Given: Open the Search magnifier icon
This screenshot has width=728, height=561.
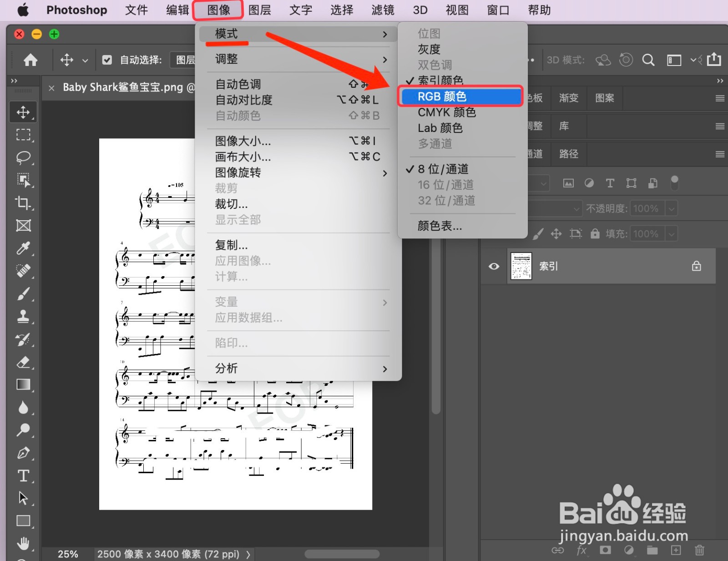Looking at the screenshot, I should coord(648,60).
